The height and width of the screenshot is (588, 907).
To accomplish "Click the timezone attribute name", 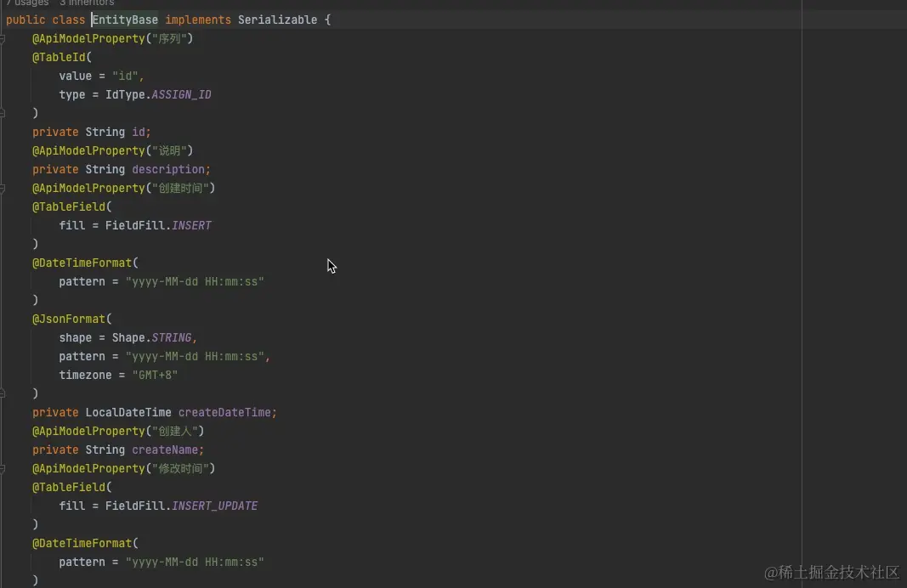I will [x=85, y=376].
